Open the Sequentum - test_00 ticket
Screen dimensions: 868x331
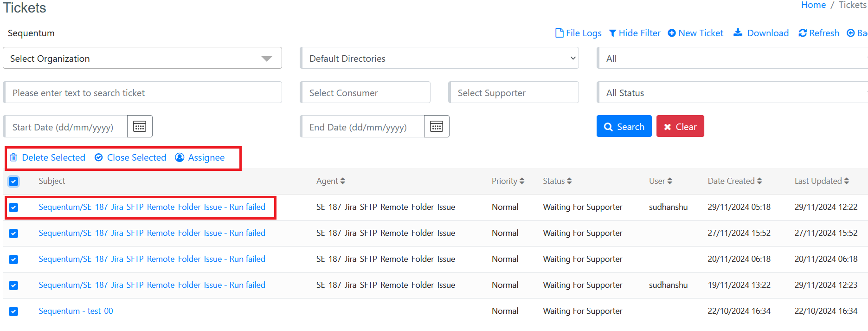click(x=76, y=311)
